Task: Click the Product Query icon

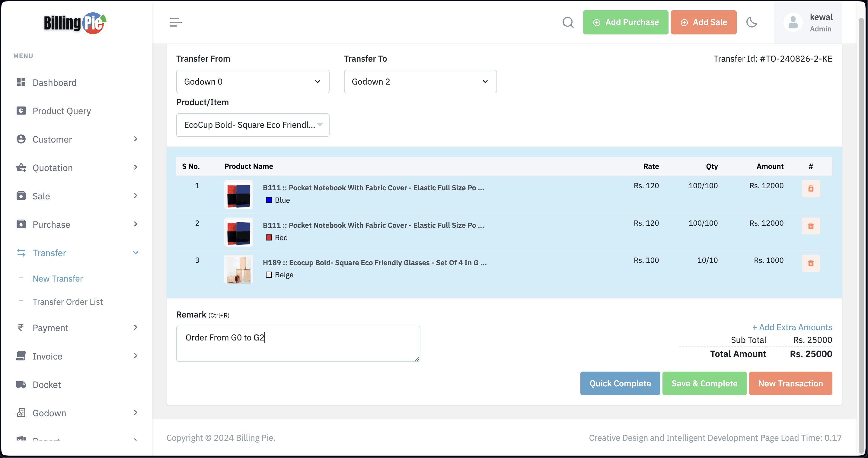Action: coord(21,111)
